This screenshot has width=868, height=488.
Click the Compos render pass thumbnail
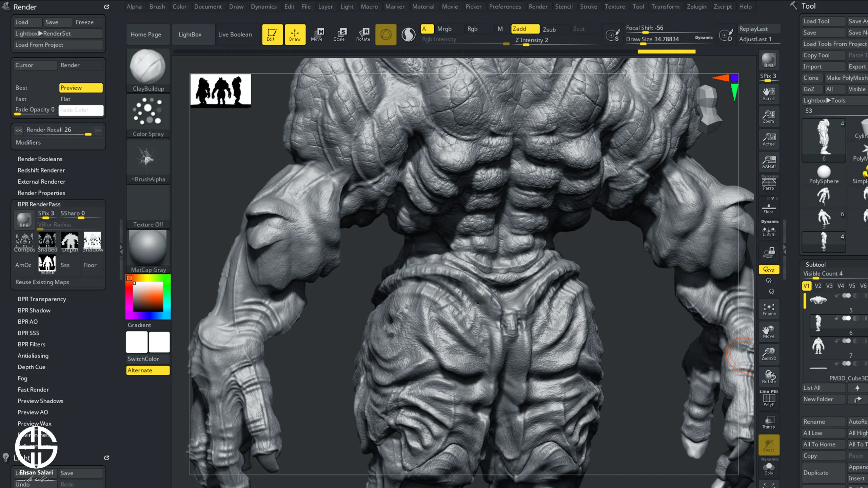[24, 242]
